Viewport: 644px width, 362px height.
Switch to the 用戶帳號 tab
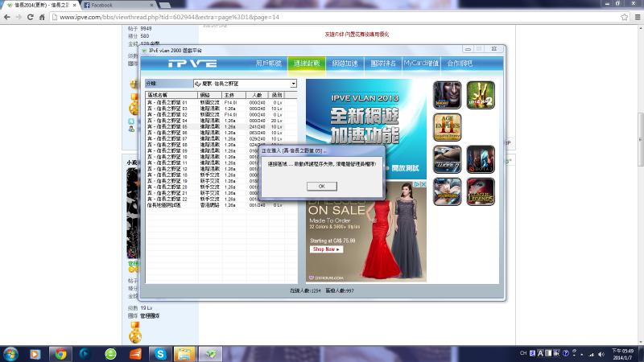pyautogui.click(x=268, y=63)
